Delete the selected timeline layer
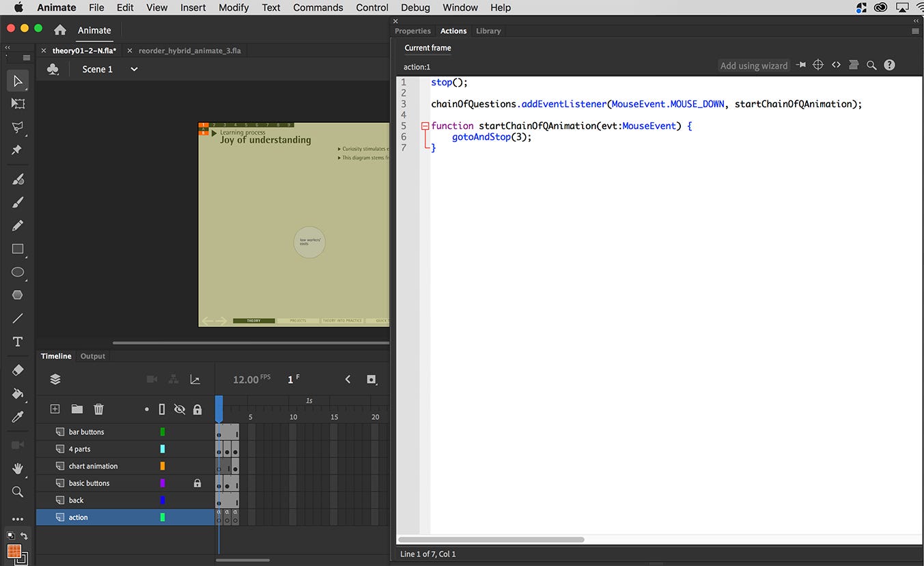The height and width of the screenshot is (566, 924). [x=98, y=409]
